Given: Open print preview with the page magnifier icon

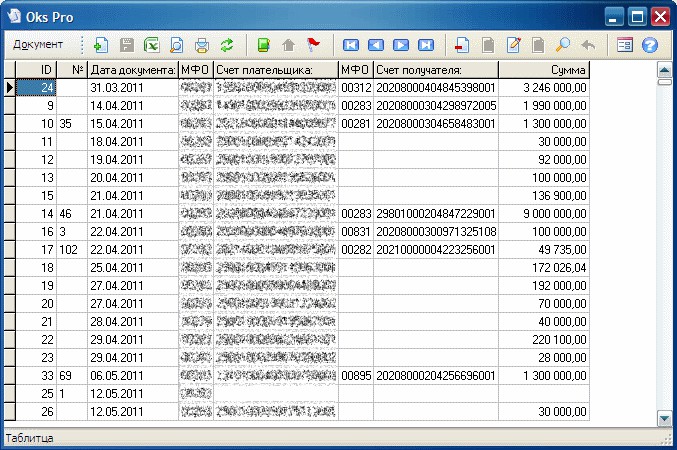Looking at the screenshot, I should pyautogui.click(x=177, y=45).
